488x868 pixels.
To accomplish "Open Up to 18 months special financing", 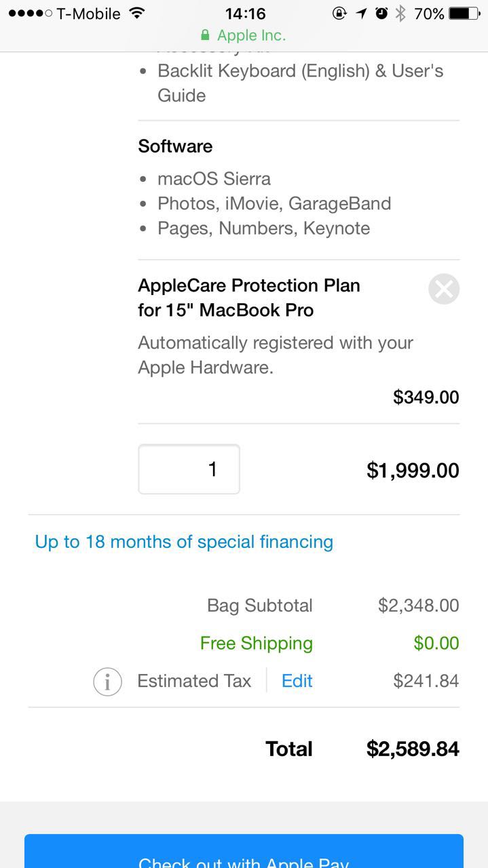I will click(x=184, y=542).
